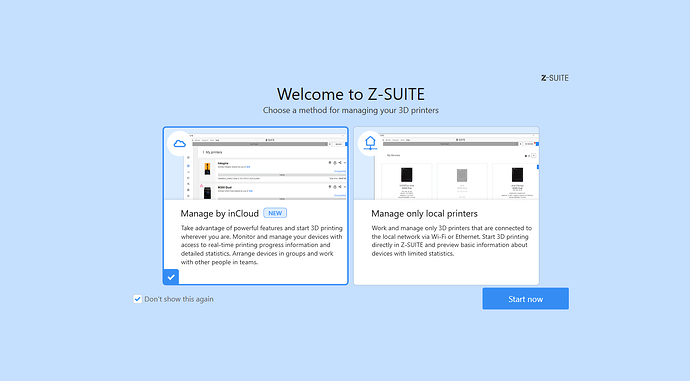Image resolution: width=690 pixels, height=381 pixels.
Task: Click the cloud icon on inCloud card
Action: click(x=180, y=143)
